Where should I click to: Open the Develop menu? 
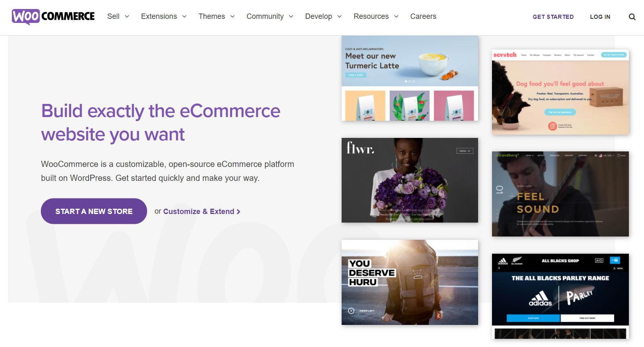(318, 16)
